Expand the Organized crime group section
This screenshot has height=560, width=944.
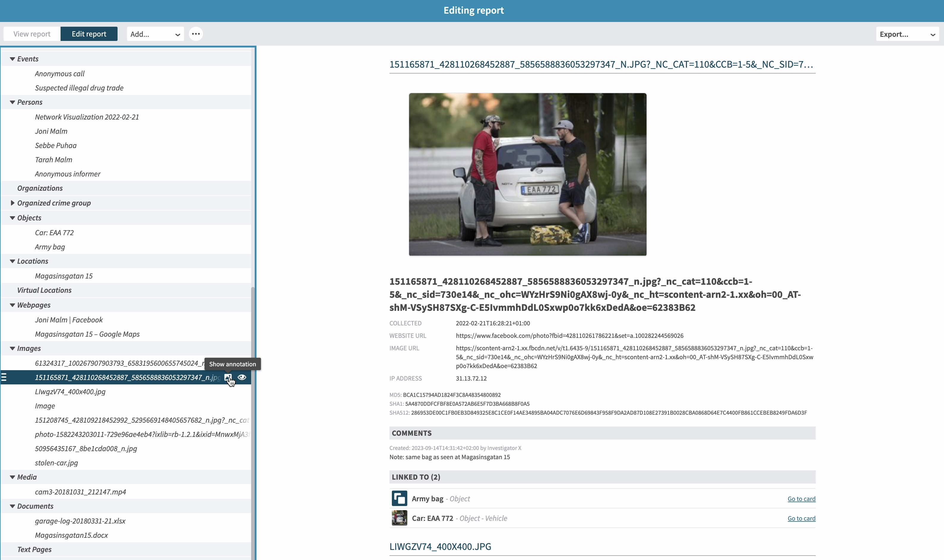[x=12, y=203]
